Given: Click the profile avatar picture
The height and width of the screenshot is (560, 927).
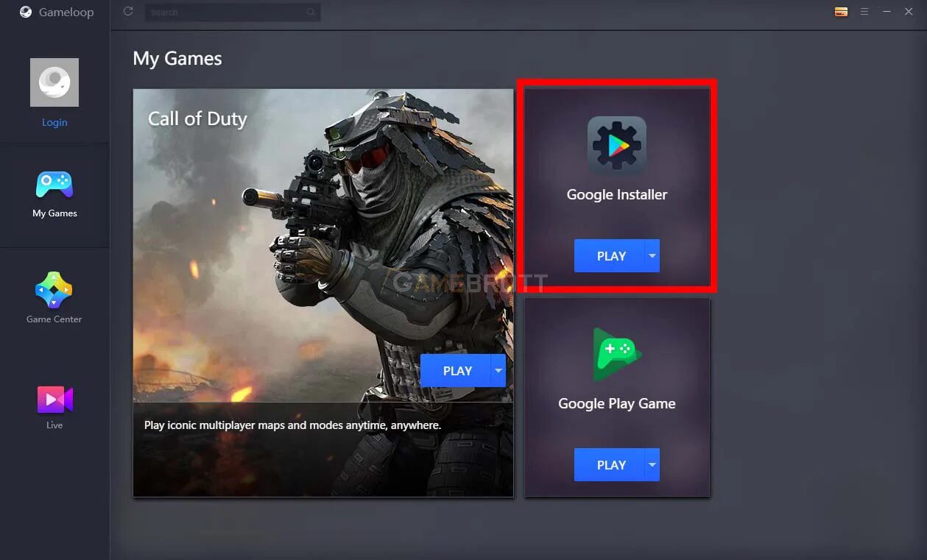Looking at the screenshot, I should [54, 82].
